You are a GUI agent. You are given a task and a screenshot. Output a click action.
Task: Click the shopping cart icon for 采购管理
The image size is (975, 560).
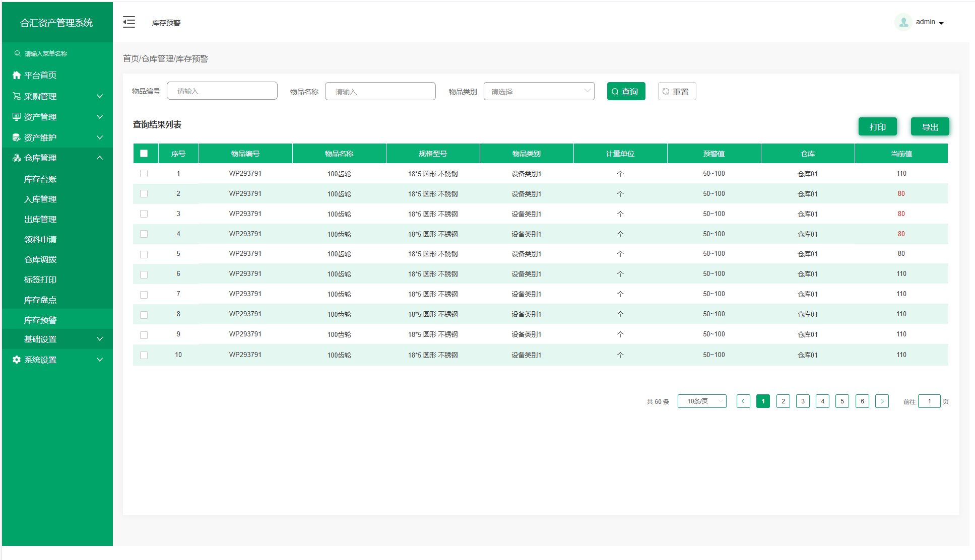(x=17, y=96)
